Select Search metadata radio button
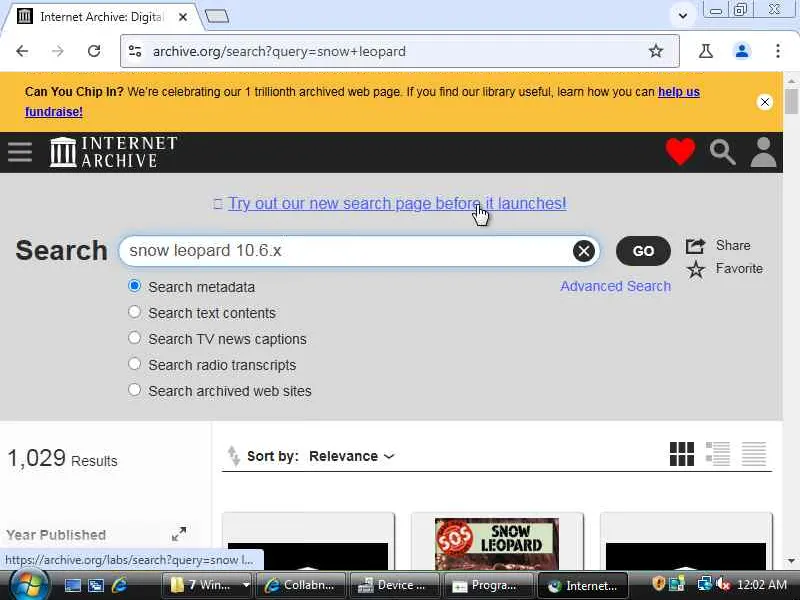 click(134, 286)
